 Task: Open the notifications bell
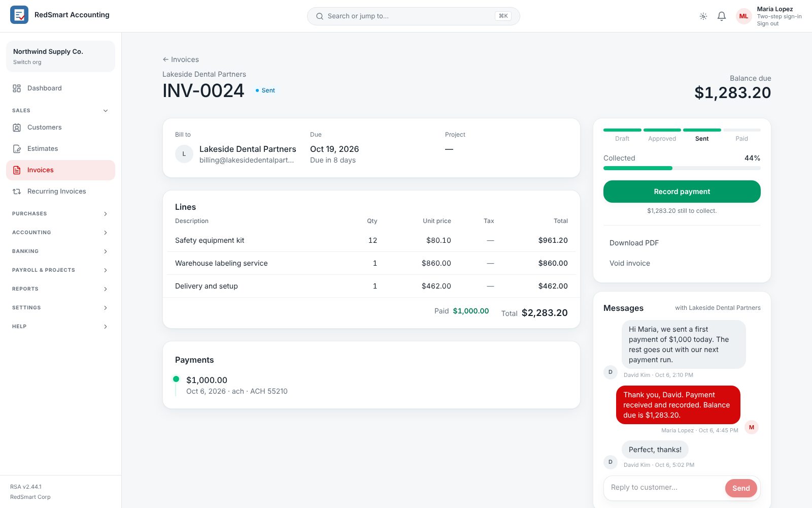point(722,16)
